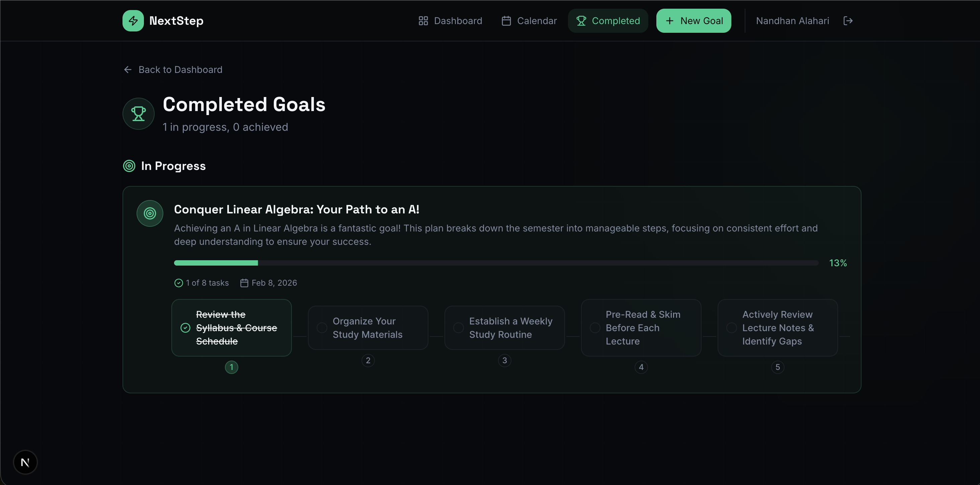Click the NextStep lightning bolt logo

(133, 20)
